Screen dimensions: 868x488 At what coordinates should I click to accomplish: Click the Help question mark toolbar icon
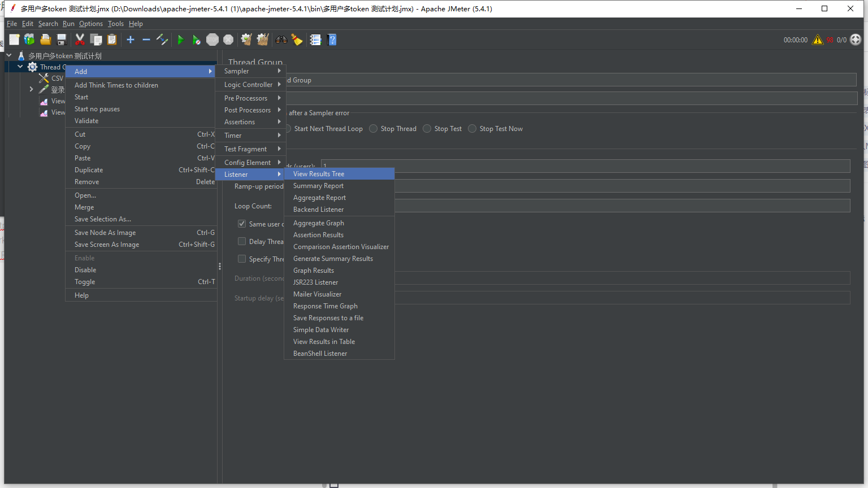pos(332,40)
